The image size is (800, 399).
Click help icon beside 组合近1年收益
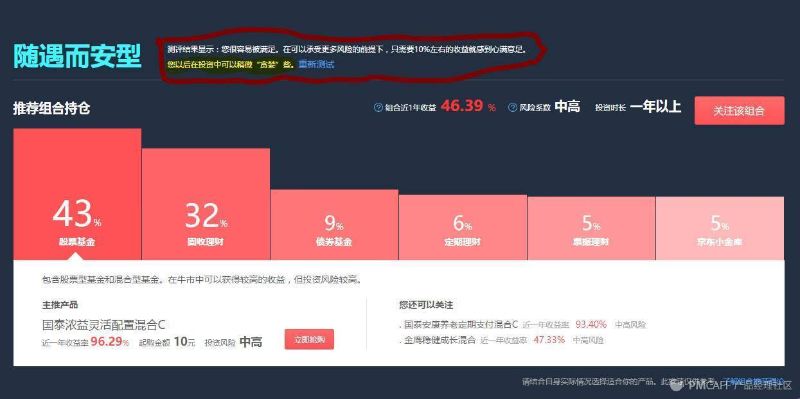[378, 108]
